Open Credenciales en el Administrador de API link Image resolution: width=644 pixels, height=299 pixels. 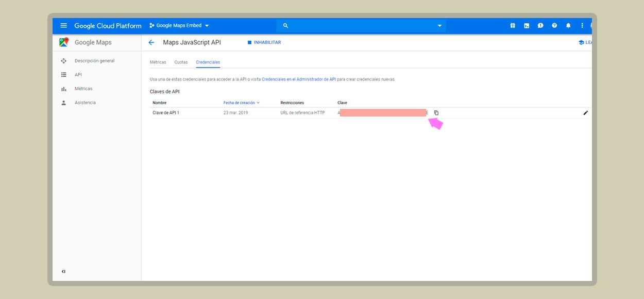(x=299, y=79)
